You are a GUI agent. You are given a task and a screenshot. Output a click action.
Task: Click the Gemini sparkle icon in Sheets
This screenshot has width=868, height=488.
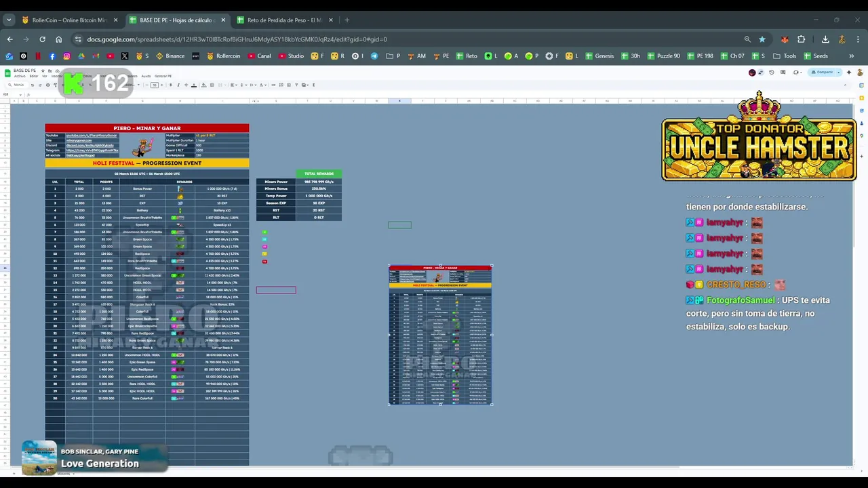848,72
